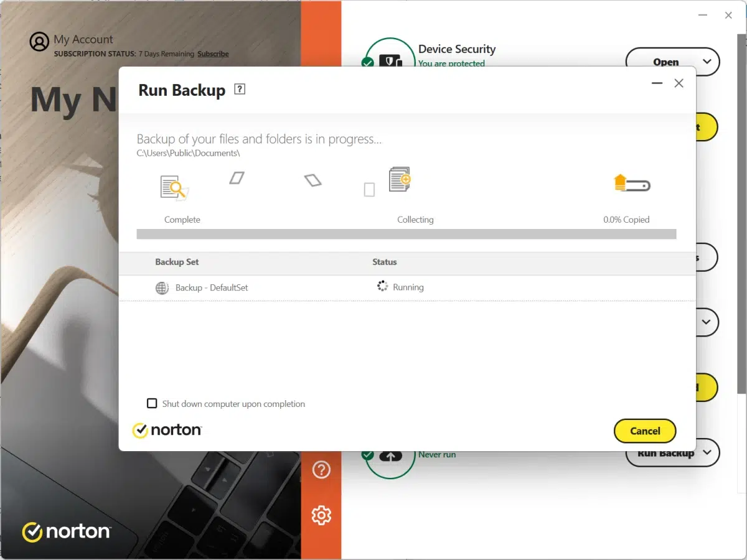Click the backup drive upload icon
This screenshot has height=560, width=747.
[632, 183]
